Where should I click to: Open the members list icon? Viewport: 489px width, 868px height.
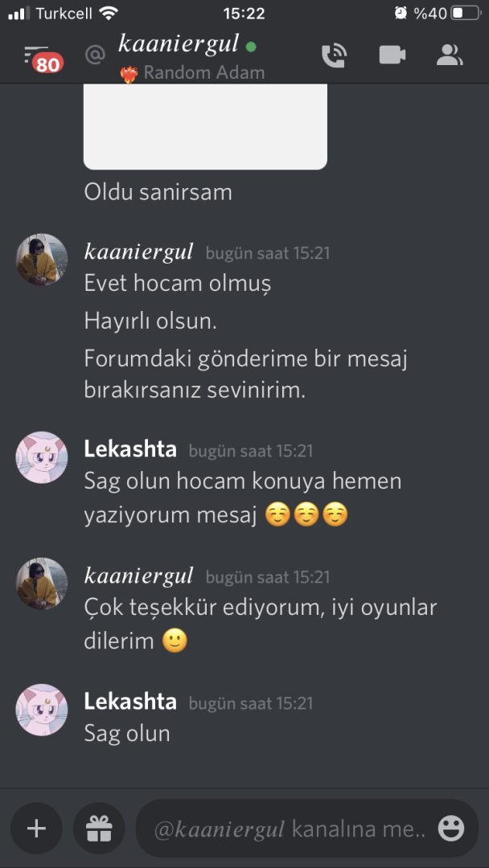tap(449, 55)
